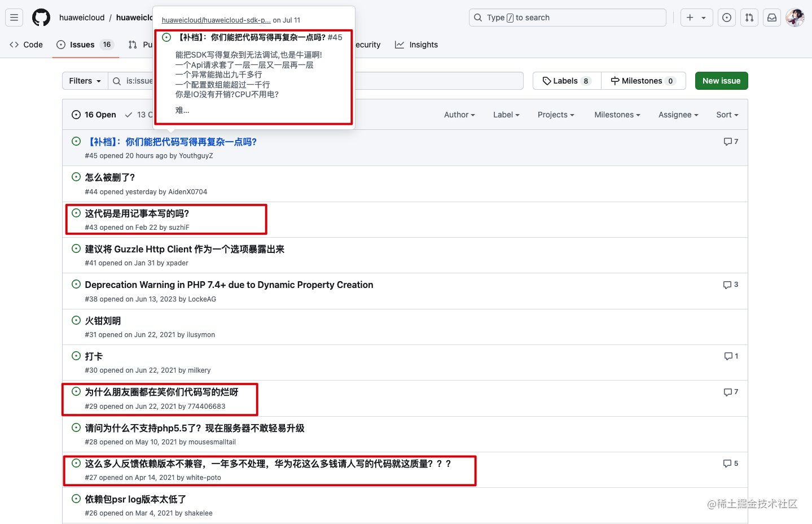
Task: Open issue #45 titled 【补档】
Action: 171,142
